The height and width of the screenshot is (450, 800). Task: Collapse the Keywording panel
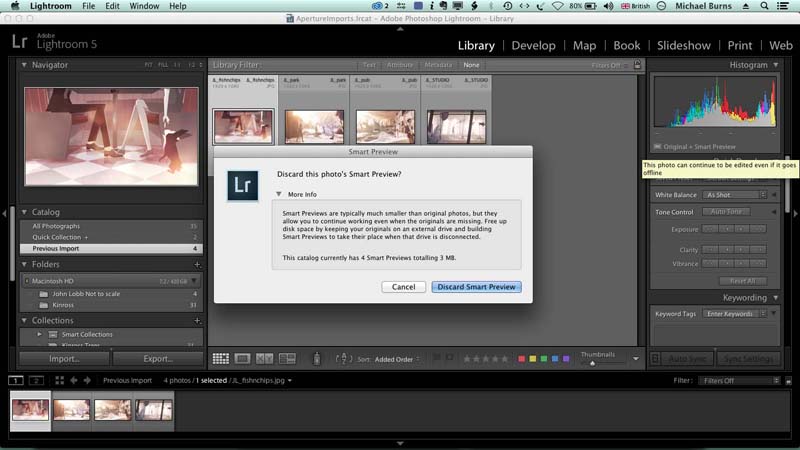click(x=776, y=297)
